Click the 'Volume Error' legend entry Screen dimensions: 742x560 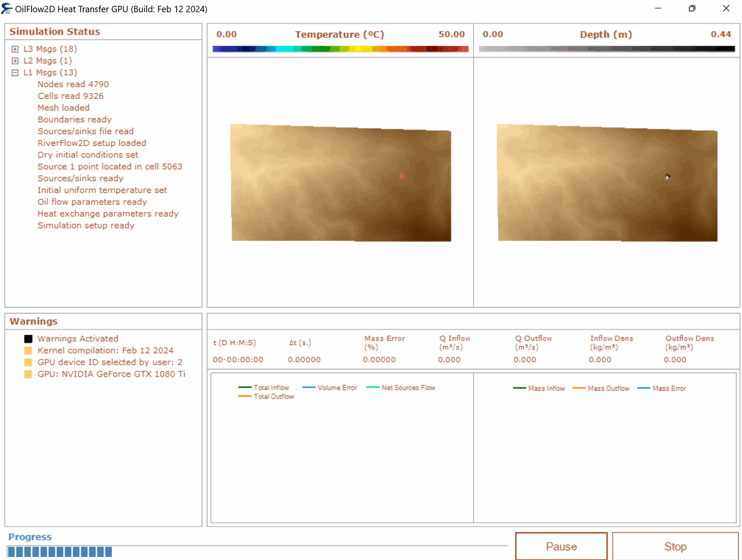330,388
